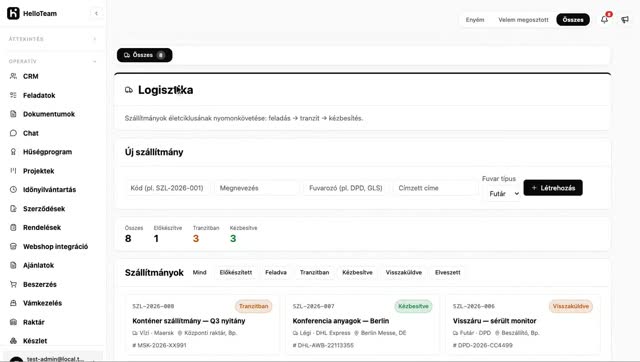Filter shipments by Feladva tab
Image resolution: width=640 pixels, height=362 pixels.
pos(276,272)
